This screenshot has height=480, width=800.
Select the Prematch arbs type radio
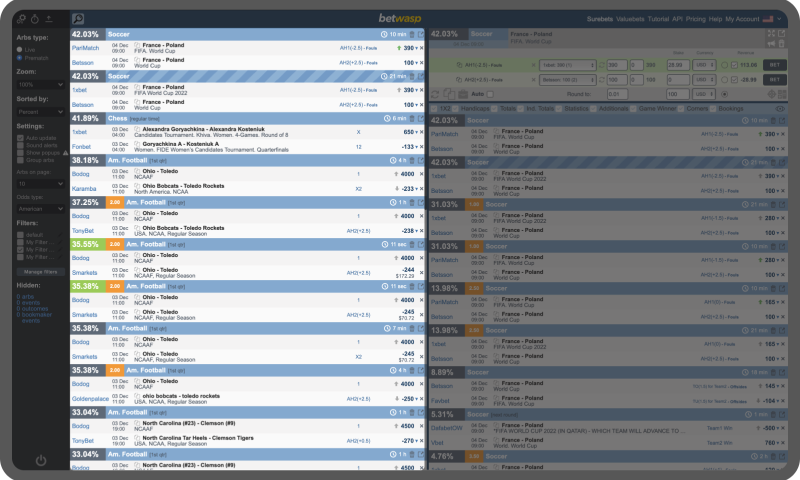19,58
